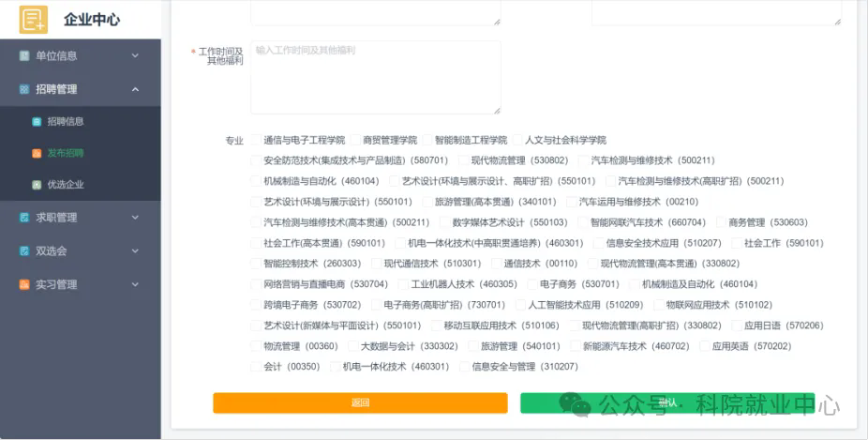Image resolution: width=868 pixels, height=440 pixels.
Task: Collapse the 招聘管理 menu chevron
Action: (x=135, y=89)
